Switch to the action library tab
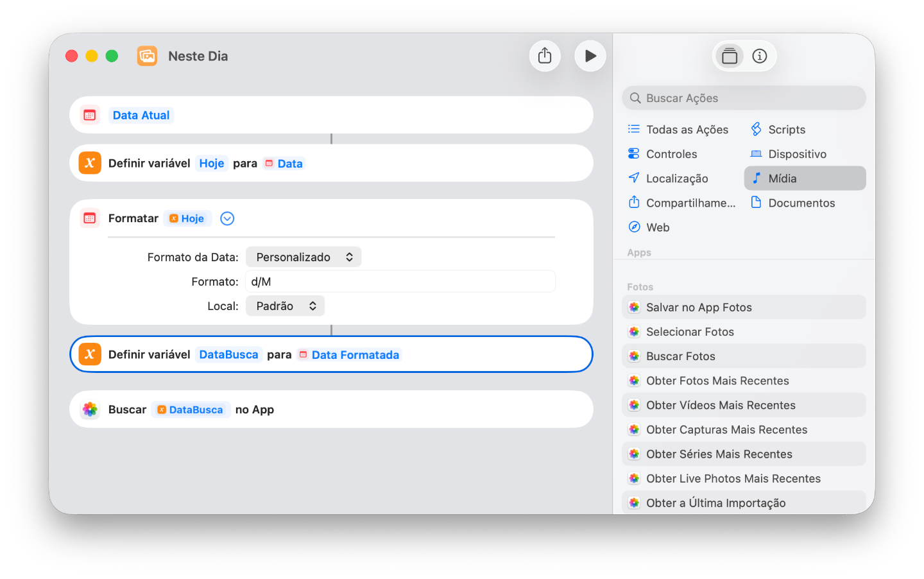Viewport: 924px width, 579px height. [729, 56]
